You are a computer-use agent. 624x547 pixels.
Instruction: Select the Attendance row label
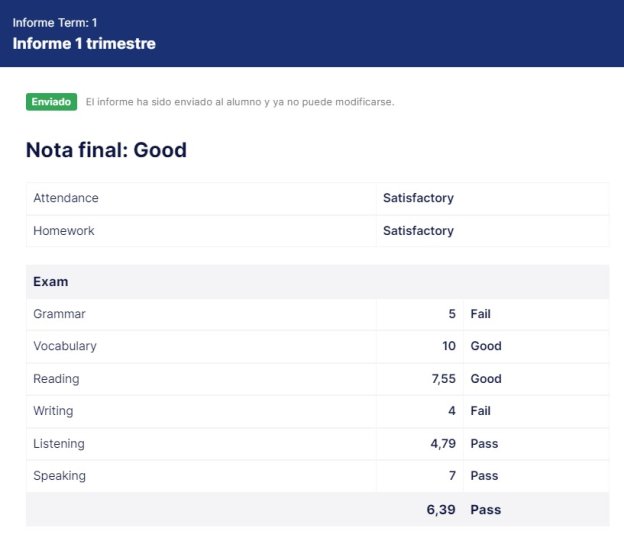coord(66,198)
